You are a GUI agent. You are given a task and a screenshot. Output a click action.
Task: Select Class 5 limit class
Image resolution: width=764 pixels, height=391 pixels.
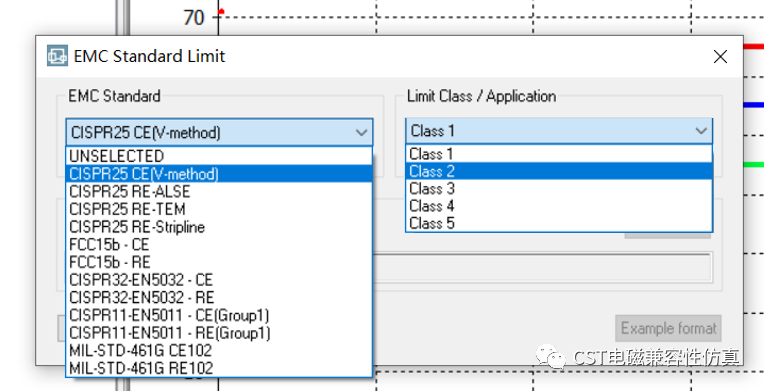pos(559,223)
